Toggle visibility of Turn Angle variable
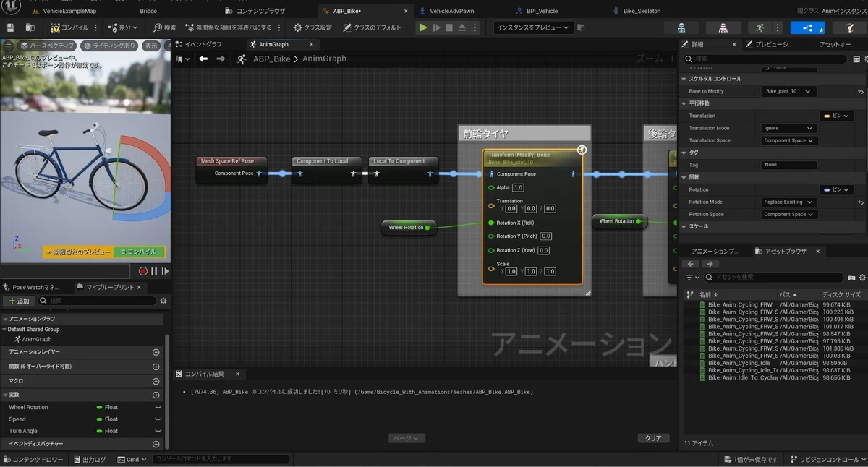 pyautogui.click(x=158, y=431)
